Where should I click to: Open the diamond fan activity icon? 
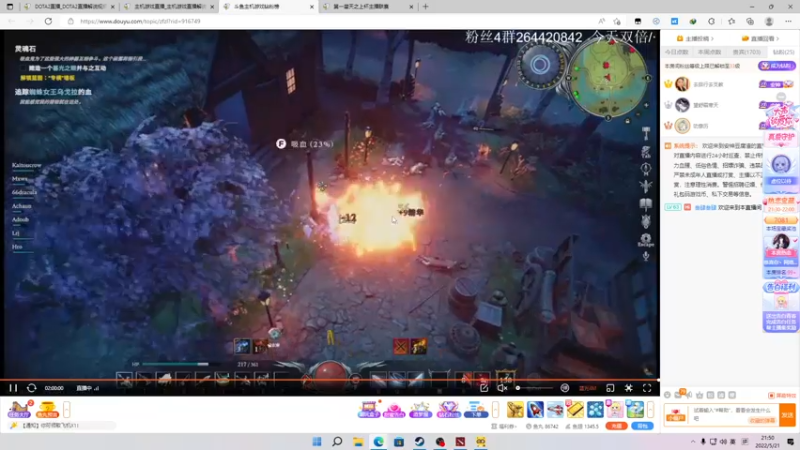tap(448, 409)
